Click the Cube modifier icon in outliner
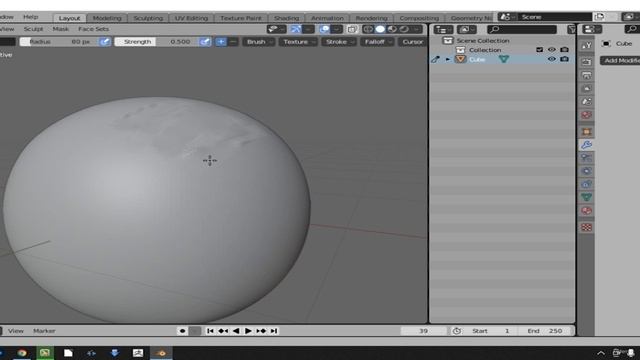 [504, 59]
